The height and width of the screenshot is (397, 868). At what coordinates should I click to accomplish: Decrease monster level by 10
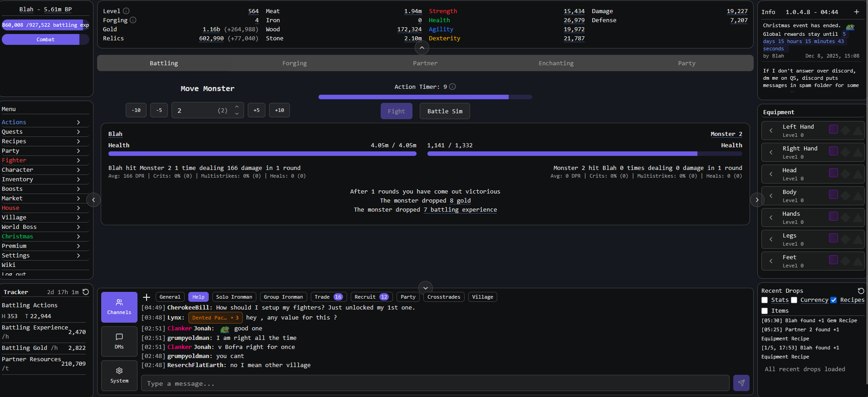point(136,110)
